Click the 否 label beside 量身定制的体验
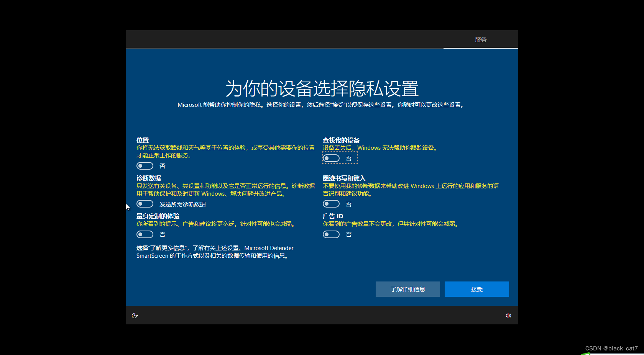 [x=163, y=234]
